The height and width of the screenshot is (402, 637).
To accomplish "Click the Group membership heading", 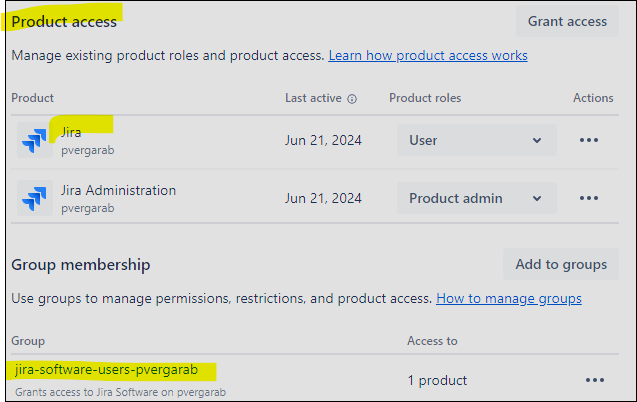I will pos(81,265).
